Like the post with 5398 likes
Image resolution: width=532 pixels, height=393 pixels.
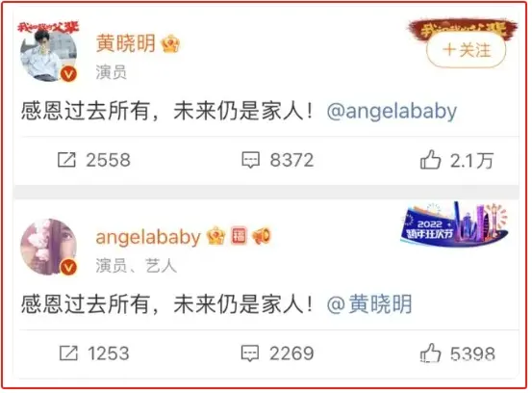(x=431, y=353)
